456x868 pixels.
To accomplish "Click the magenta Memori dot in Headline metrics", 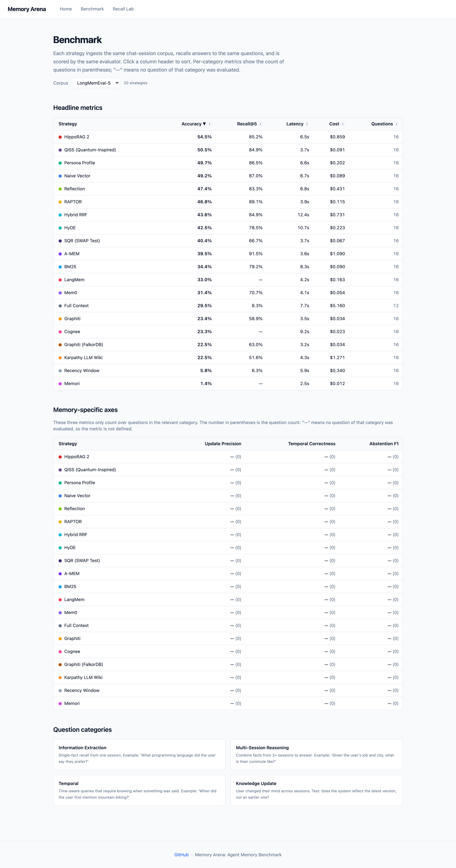I will coord(60,384).
